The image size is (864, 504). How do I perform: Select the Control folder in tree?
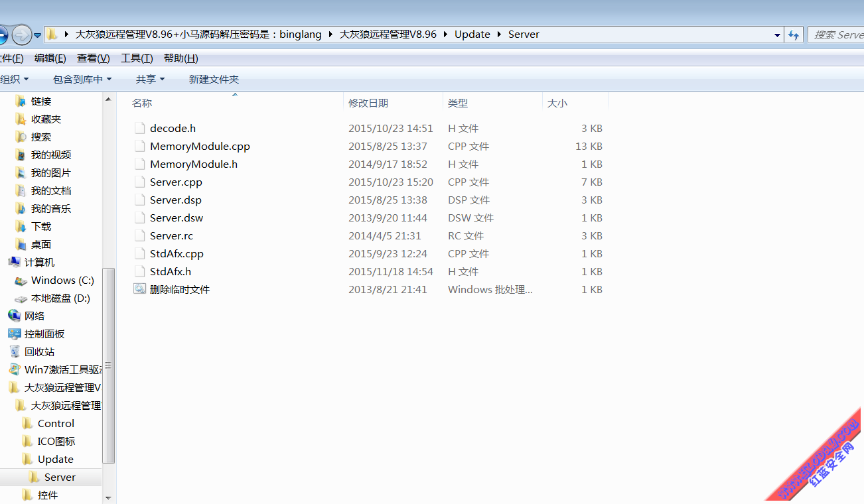[x=56, y=423]
